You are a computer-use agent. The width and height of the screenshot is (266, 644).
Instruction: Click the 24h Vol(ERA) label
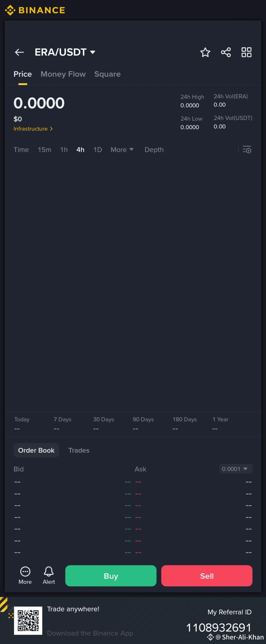click(x=231, y=96)
